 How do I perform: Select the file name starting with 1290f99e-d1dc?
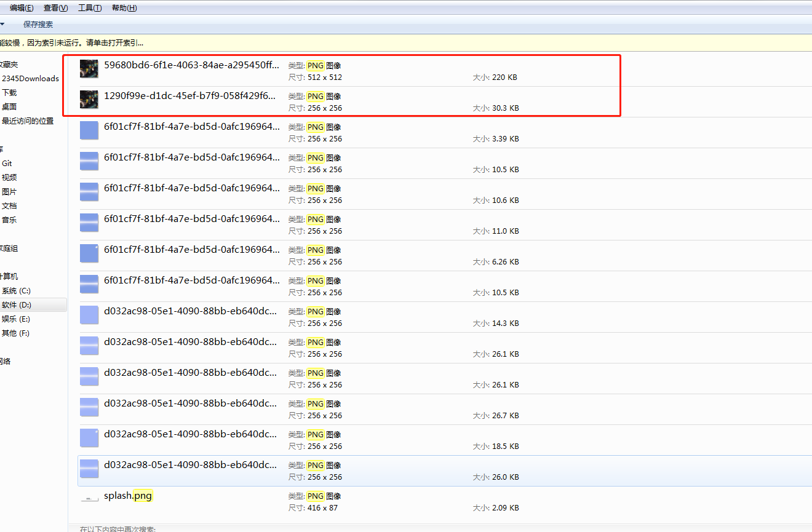pos(190,96)
